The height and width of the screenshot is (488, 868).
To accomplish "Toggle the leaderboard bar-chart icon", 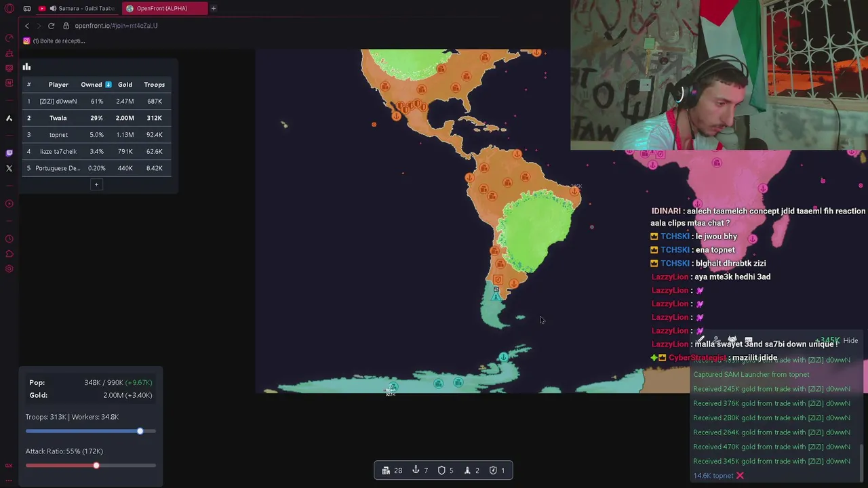I will pos(26,66).
